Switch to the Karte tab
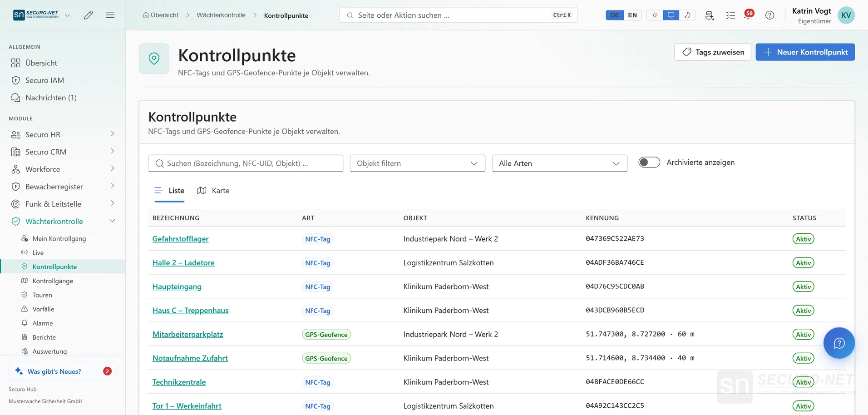The width and height of the screenshot is (868, 415). tap(213, 191)
